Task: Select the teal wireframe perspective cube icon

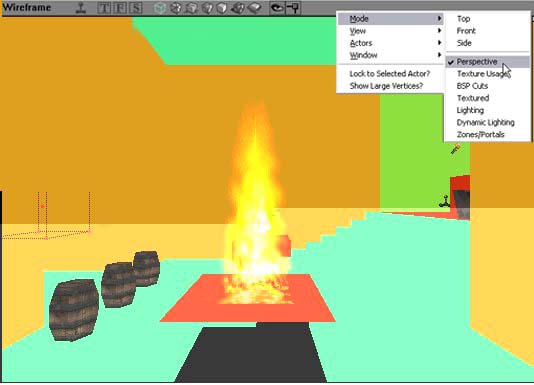Action: click(x=159, y=8)
